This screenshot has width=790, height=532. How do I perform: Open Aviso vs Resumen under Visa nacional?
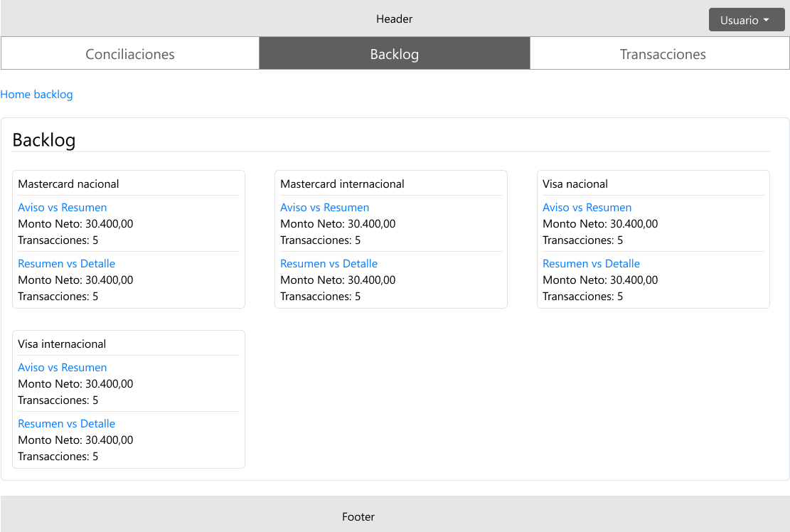pyautogui.click(x=587, y=208)
